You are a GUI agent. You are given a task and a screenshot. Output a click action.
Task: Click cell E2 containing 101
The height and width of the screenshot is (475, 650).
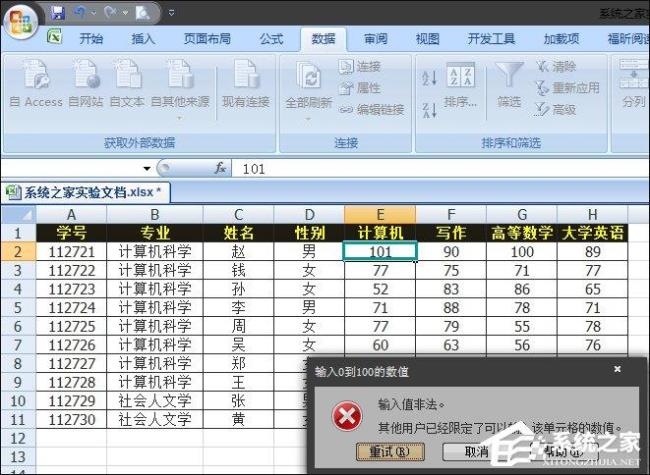click(380, 252)
